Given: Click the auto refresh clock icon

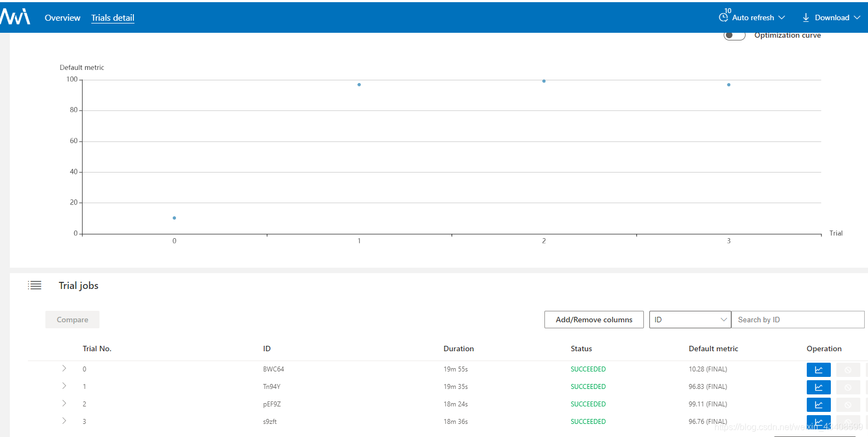Looking at the screenshot, I should [x=723, y=17].
